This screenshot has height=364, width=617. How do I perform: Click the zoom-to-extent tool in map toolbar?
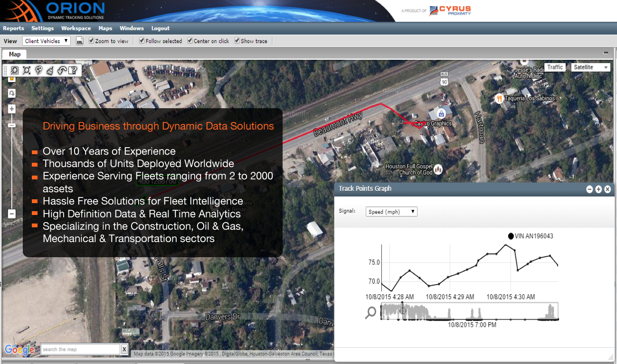[x=27, y=71]
